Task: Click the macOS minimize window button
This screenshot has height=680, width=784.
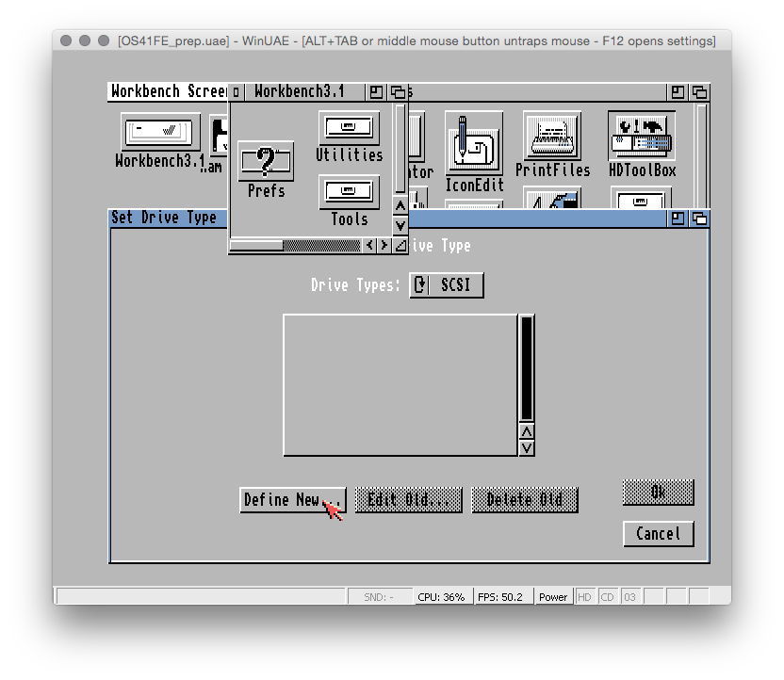Action: tap(85, 40)
